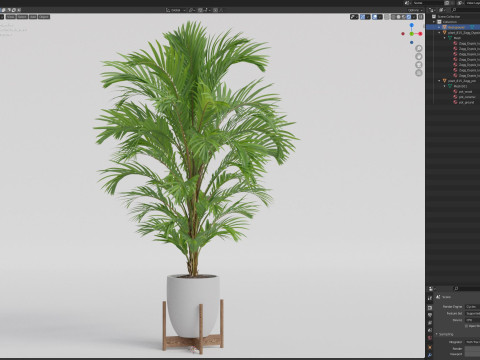This screenshot has height=360, width=480.
Task: Open the Feature Set dropdown
Action: tap(472, 313)
